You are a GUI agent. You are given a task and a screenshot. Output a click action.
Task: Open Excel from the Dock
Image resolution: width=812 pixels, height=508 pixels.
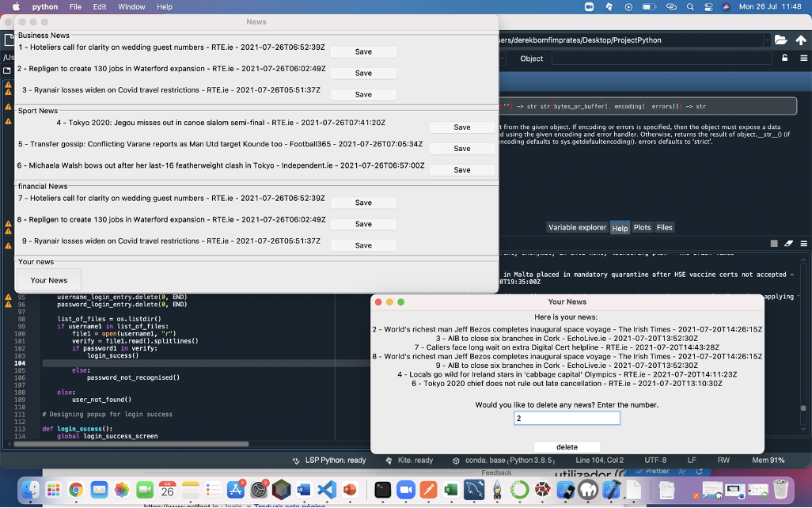(x=451, y=490)
